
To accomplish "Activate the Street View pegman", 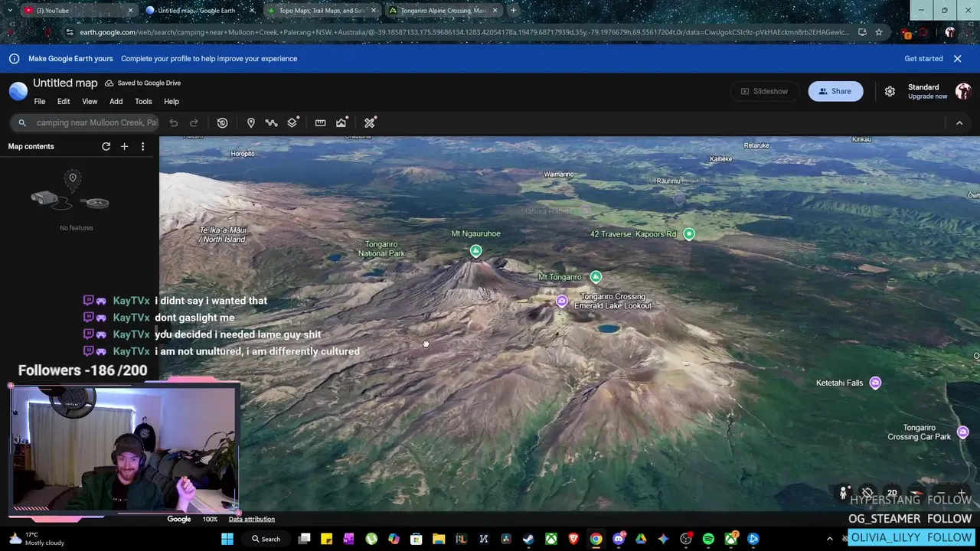I will point(844,494).
